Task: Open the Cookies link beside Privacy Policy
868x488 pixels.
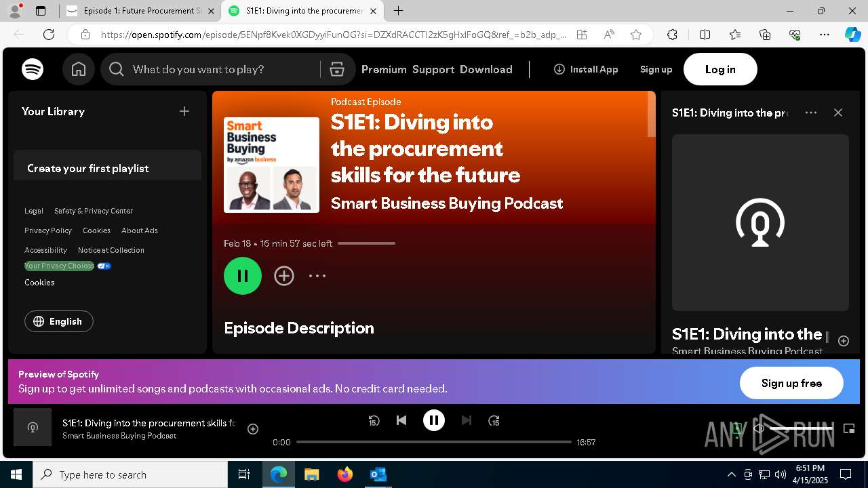Action: pos(96,230)
